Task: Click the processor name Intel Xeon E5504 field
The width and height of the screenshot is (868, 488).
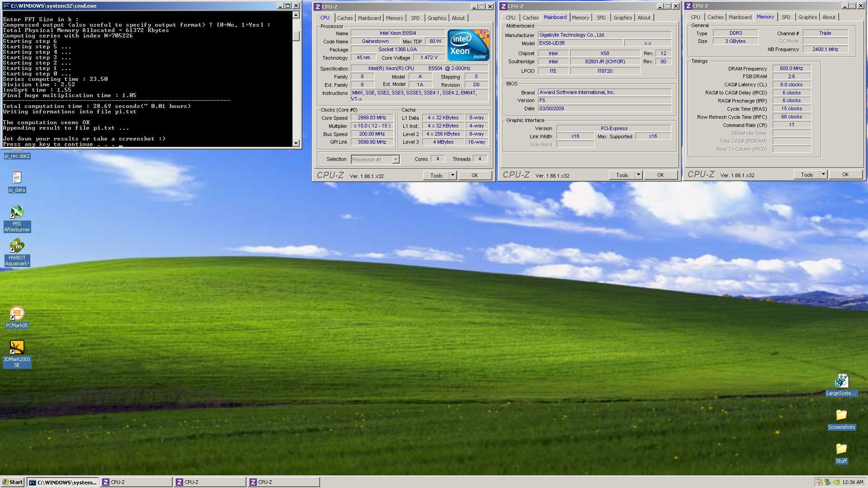Action: coord(398,33)
